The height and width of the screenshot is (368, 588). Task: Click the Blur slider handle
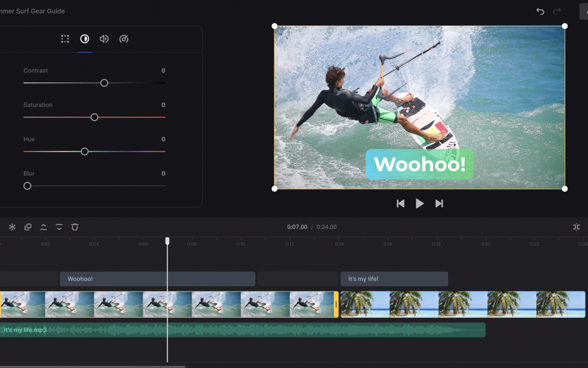[x=27, y=186]
